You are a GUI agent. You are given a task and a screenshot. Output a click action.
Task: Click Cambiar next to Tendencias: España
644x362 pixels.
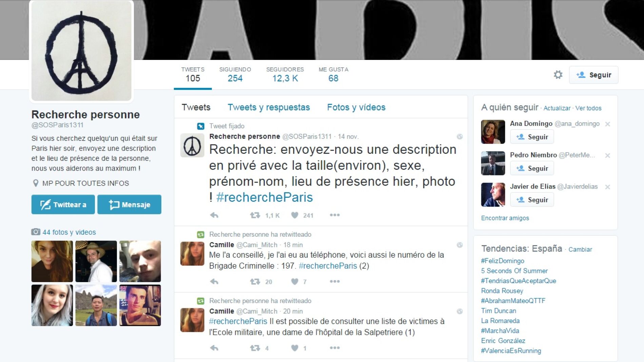click(x=580, y=249)
